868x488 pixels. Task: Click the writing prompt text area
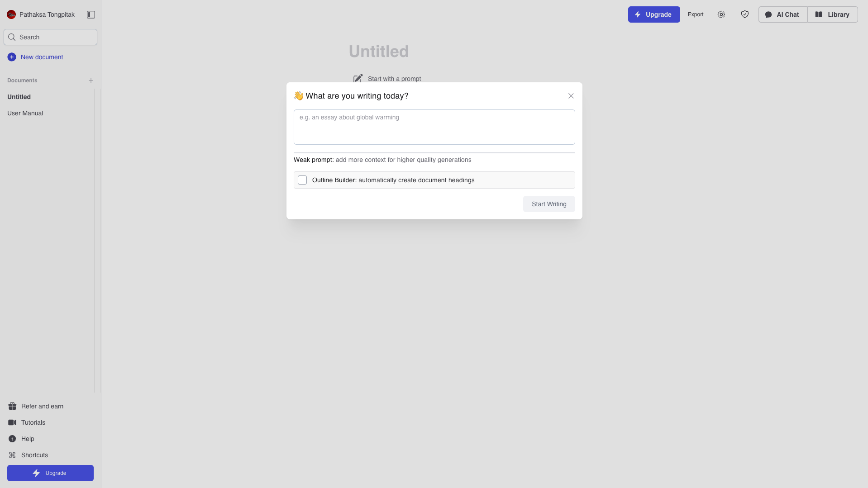(x=434, y=127)
